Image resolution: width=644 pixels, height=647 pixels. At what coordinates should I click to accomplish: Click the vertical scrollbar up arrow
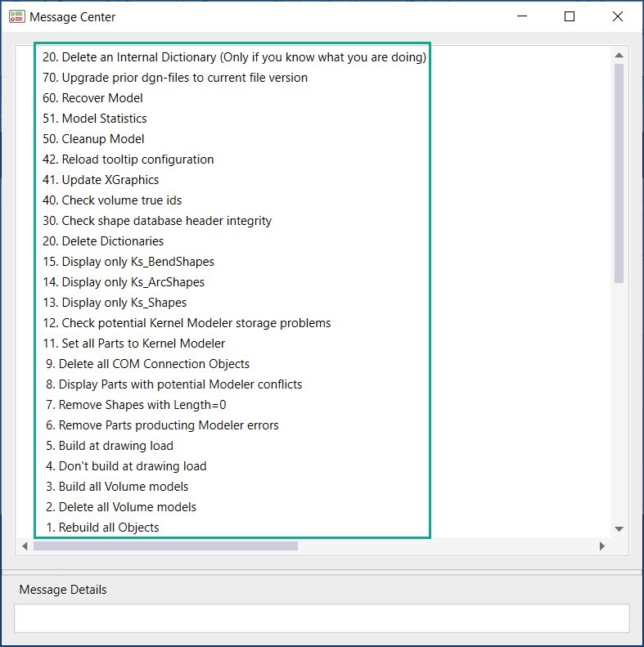(619, 56)
